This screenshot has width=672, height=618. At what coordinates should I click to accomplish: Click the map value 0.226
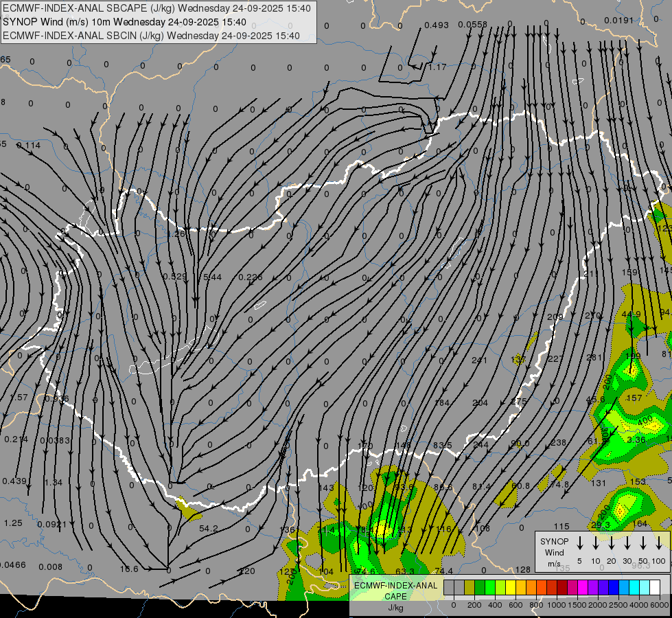pyautogui.click(x=251, y=277)
